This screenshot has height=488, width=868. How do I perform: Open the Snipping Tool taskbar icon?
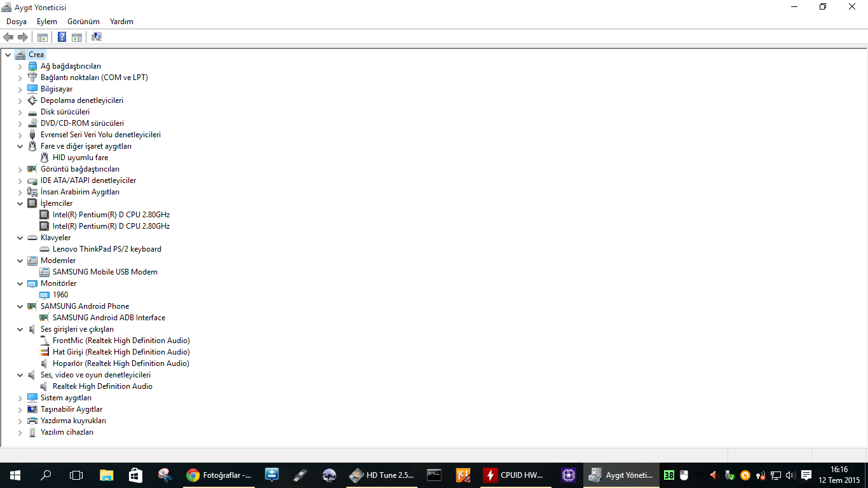(x=165, y=475)
